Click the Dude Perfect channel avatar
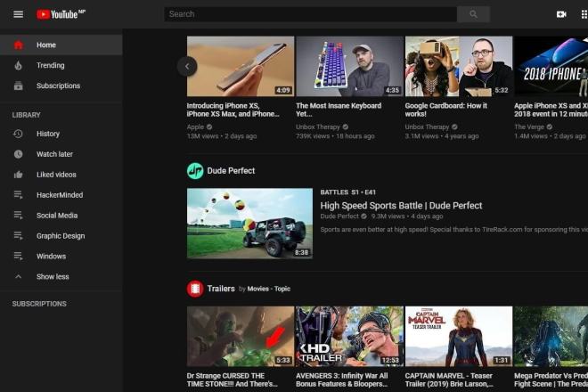This screenshot has height=392, width=588. pos(195,171)
